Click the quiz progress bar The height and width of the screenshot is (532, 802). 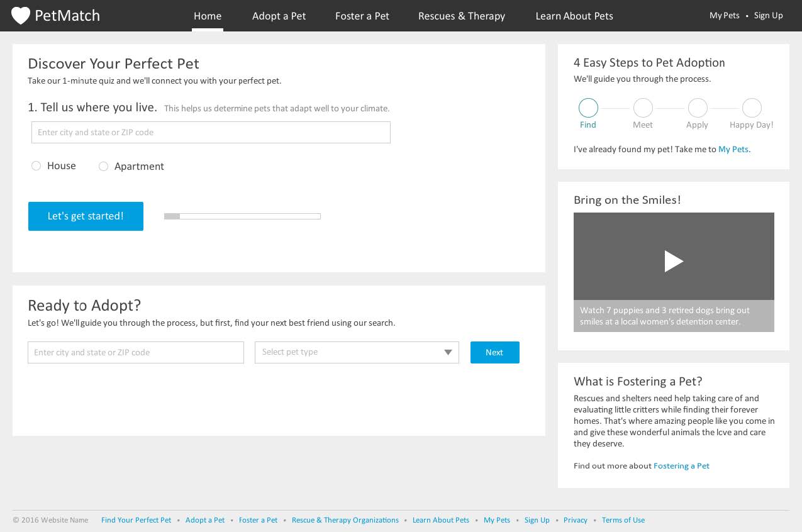[x=242, y=216]
